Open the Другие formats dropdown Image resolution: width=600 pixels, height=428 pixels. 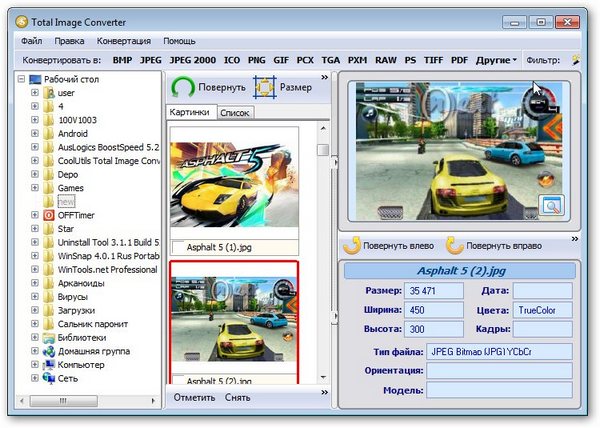[x=497, y=61]
